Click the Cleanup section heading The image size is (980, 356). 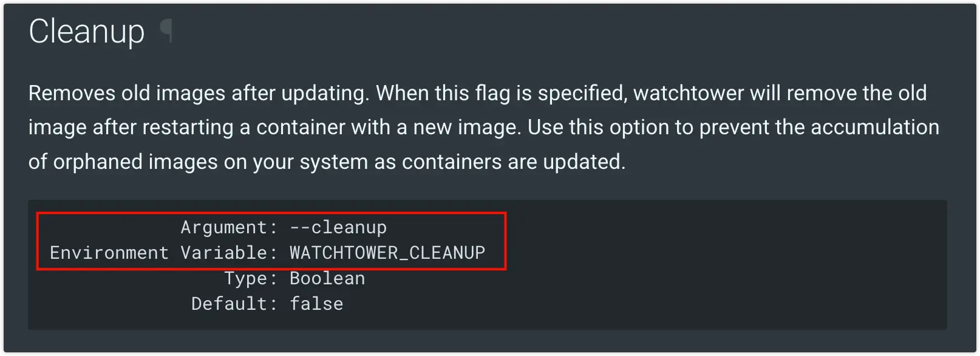coord(87,32)
